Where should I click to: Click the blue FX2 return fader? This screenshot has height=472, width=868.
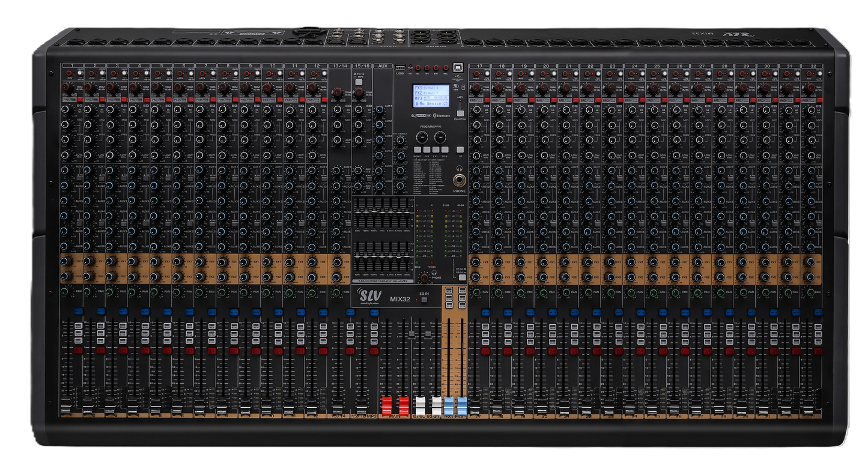[462, 405]
